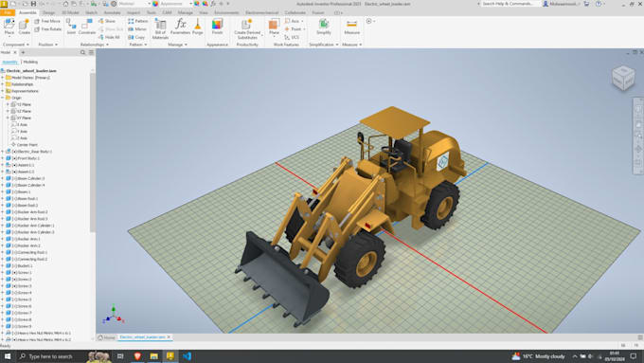Click the Show relationships button
The width and height of the screenshot is (644, 363).
[x=107, y=21]
